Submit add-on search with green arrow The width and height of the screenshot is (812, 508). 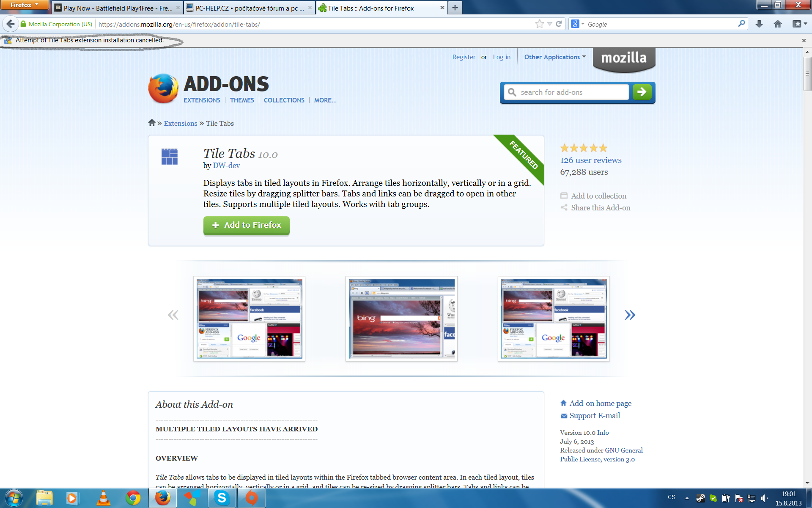coord(642,92)
